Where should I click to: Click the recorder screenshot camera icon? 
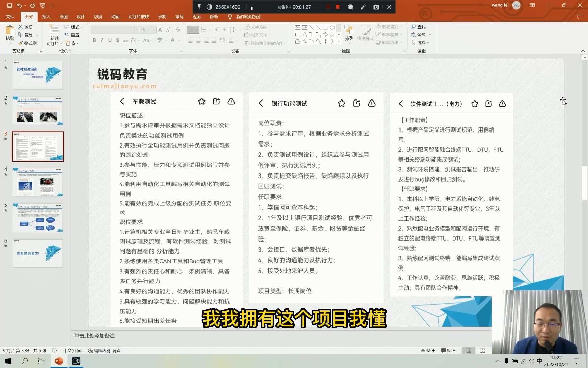click(376, 7)
